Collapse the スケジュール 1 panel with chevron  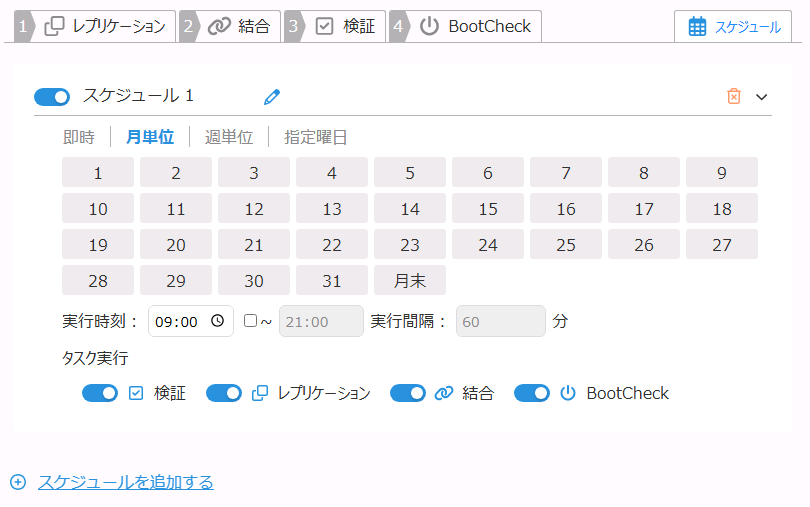[762, 97]
